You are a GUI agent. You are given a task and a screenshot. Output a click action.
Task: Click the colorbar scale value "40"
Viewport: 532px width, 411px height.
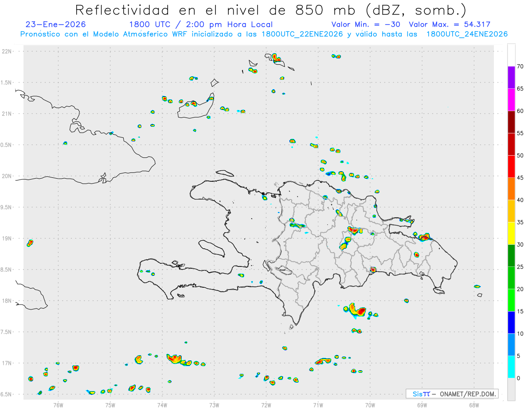(520, 200)
